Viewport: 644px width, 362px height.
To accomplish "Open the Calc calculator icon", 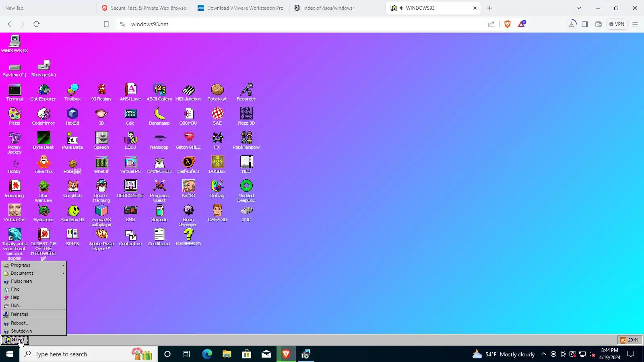I will point(130,117).
